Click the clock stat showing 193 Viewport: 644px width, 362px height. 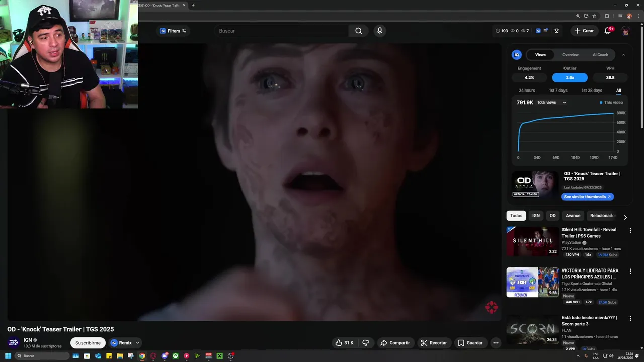click(502, 31)
